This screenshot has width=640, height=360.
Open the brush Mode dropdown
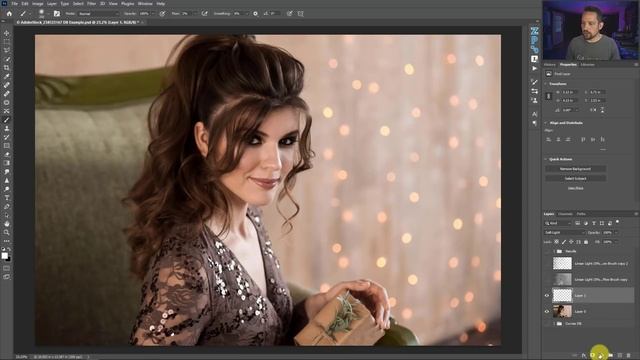click(x=98, y=13)
